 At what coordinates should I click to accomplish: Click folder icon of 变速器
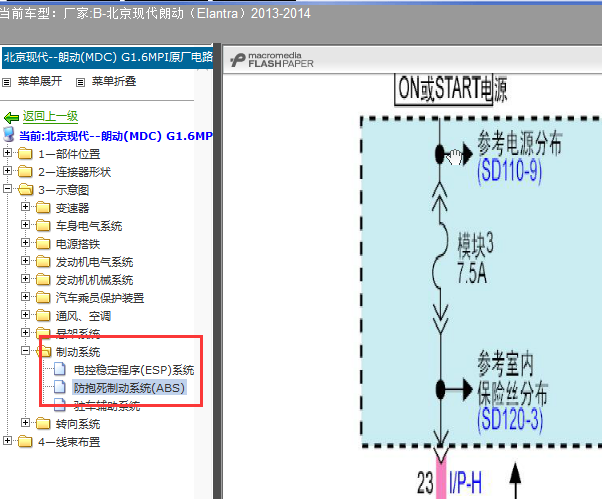point(43,207)
